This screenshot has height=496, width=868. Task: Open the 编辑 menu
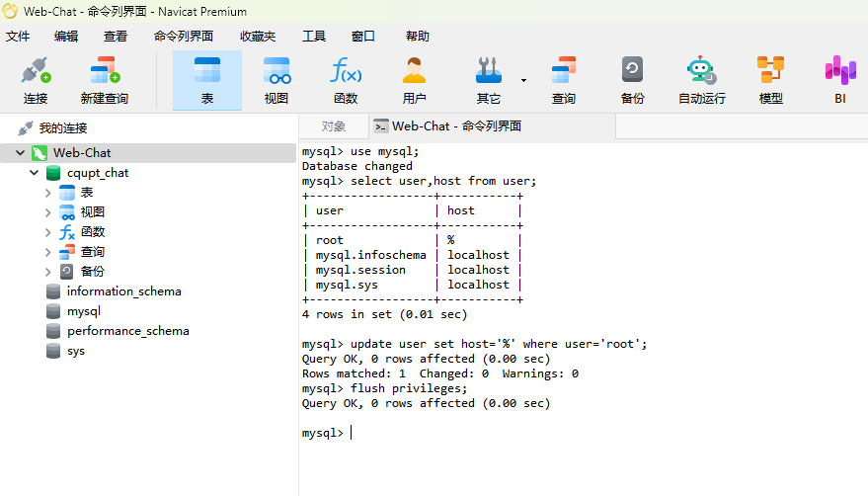point(66,36)
